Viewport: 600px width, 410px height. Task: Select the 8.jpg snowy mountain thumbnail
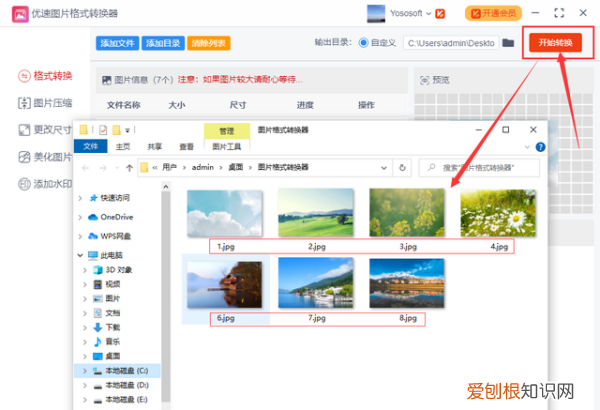click(x=407, y=283)
